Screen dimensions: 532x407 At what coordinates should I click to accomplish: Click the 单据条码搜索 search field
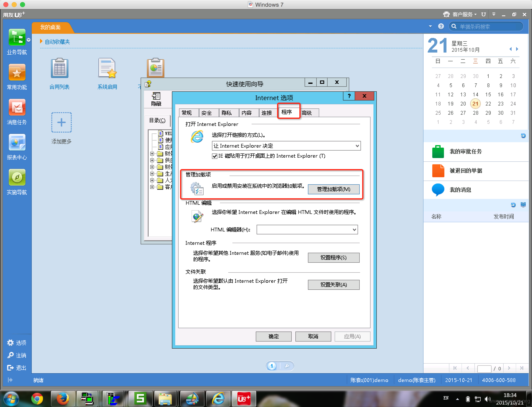coord(486,26)
